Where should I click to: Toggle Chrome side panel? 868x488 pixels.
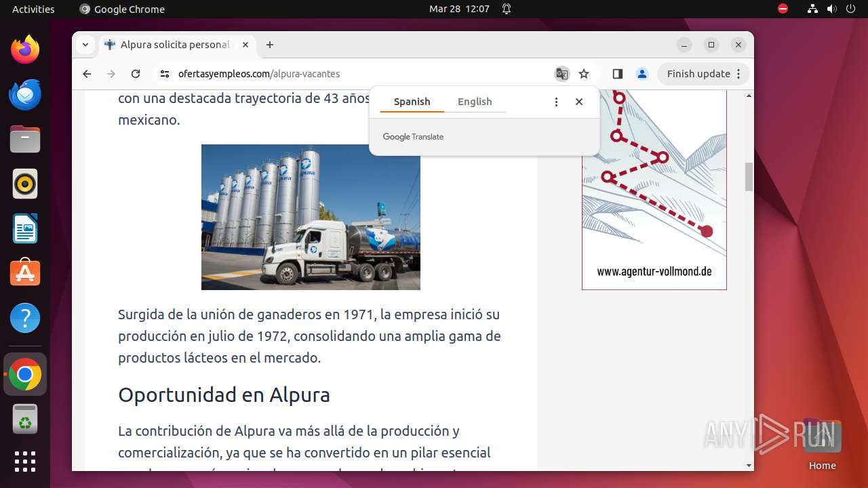[x=617, y=74]
